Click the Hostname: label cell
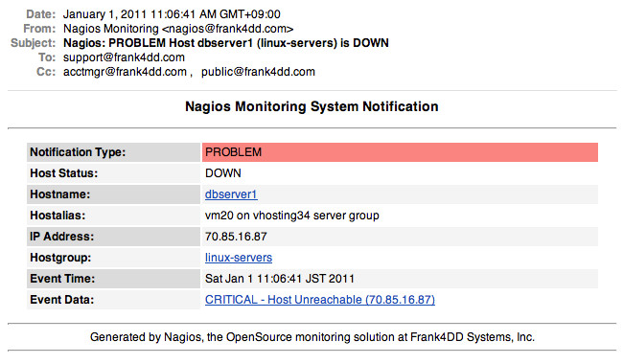623x364 pixels. [x=113, y=194]
